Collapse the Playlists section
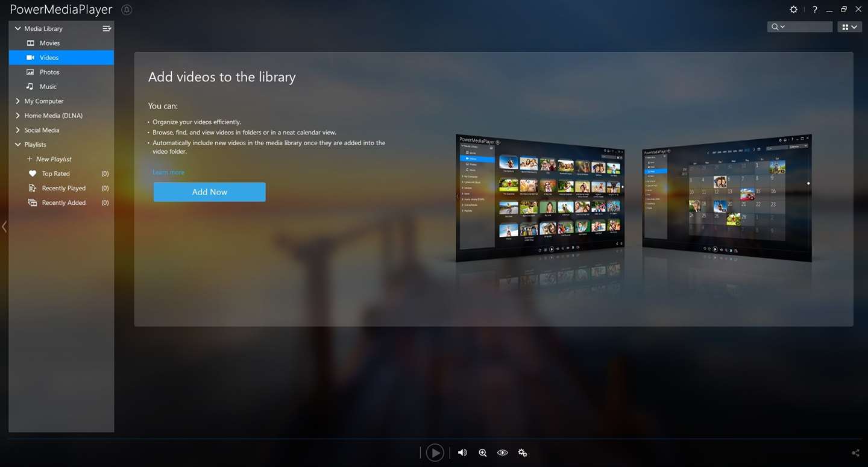868x467 pixels. 18,145
